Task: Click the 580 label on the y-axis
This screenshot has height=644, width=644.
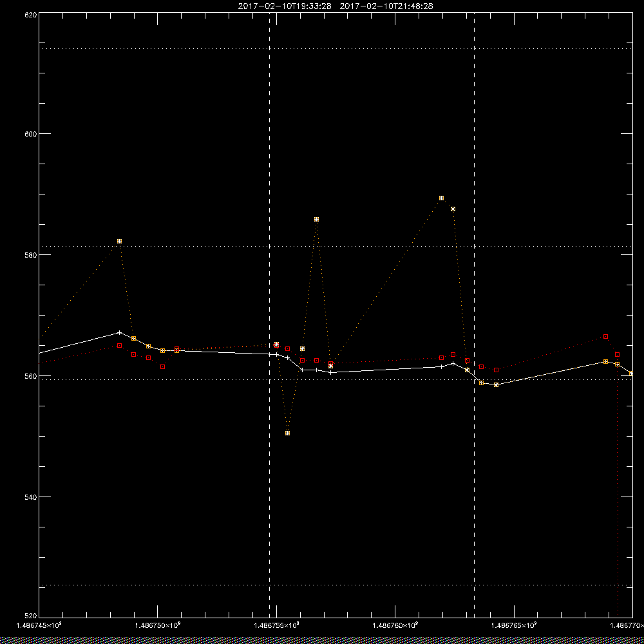Action: (32, 254)
